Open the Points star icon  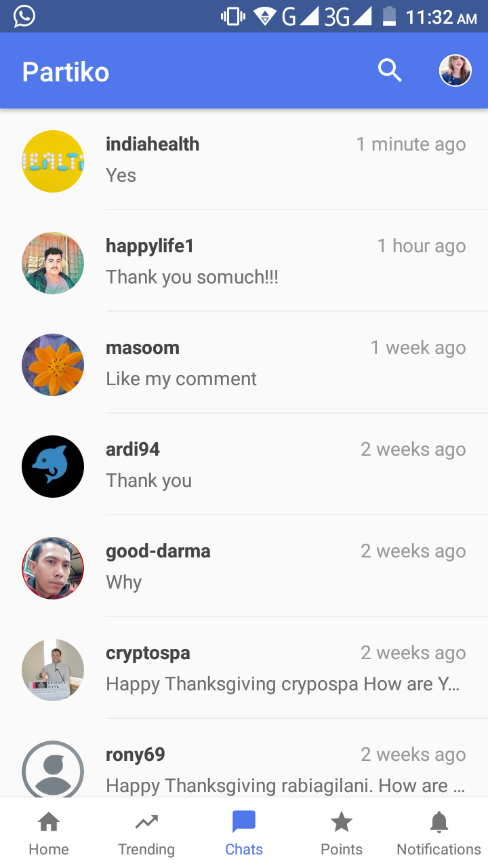coord(342,823)
